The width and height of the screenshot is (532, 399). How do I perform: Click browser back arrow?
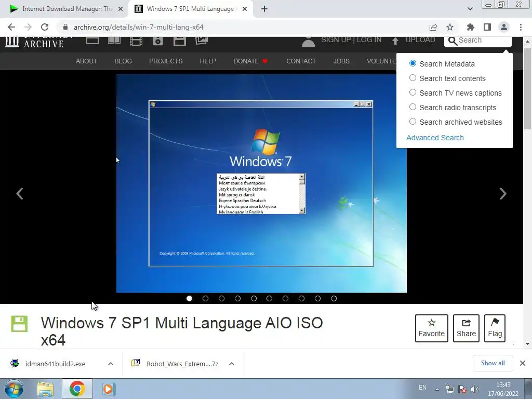pos(11,27)
